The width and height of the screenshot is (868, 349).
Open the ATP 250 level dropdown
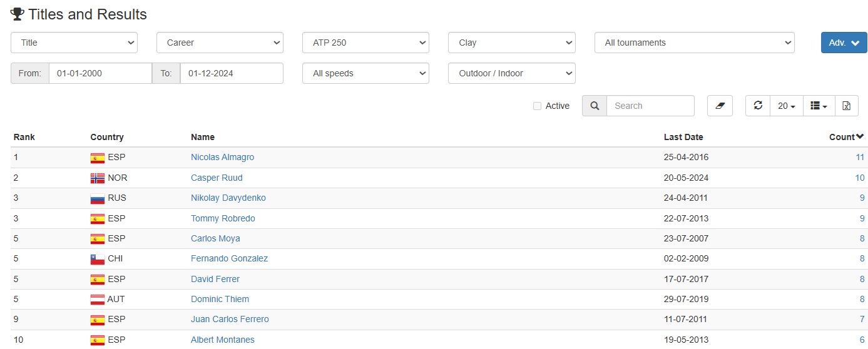365,43
